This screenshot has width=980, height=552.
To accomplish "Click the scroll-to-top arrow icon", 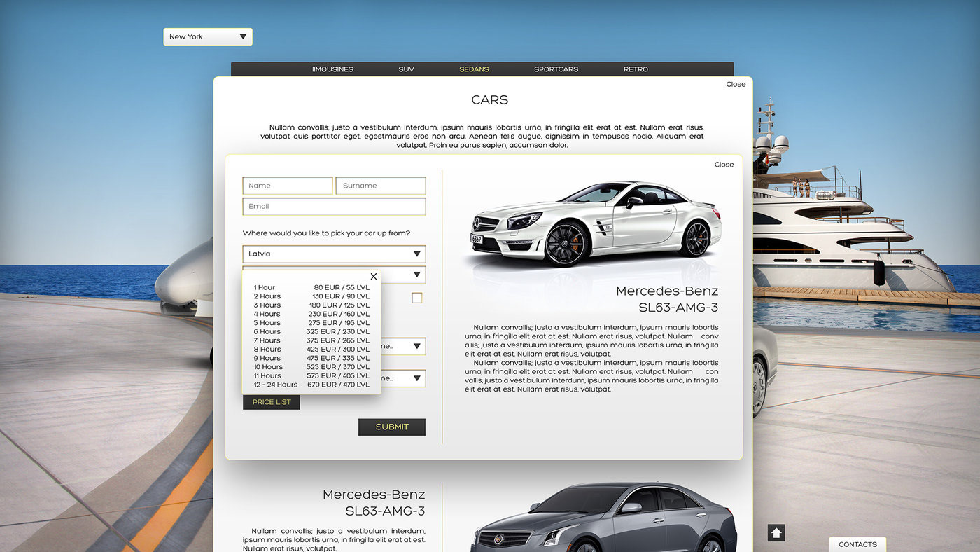I will 776,533.
